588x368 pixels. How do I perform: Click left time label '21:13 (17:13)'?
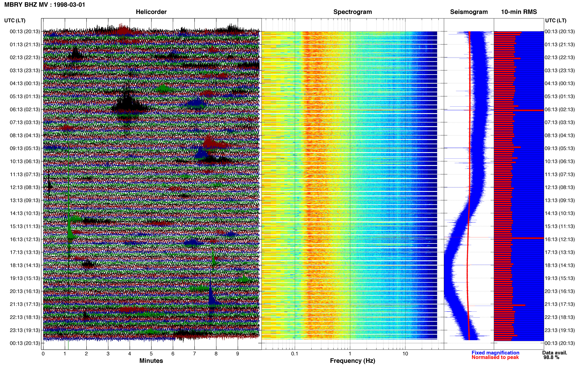click(x=25, y=304)
